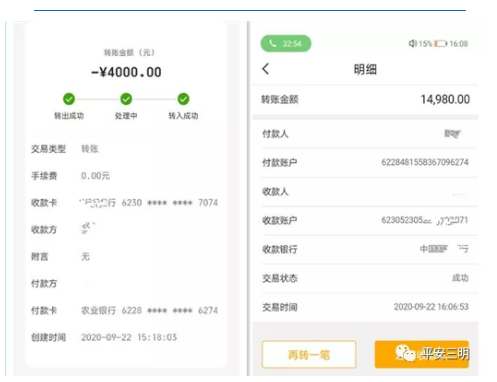The image size is (497, 382).
Task: Tap the back arrow in the 明细 header
Action: [265, 69]
